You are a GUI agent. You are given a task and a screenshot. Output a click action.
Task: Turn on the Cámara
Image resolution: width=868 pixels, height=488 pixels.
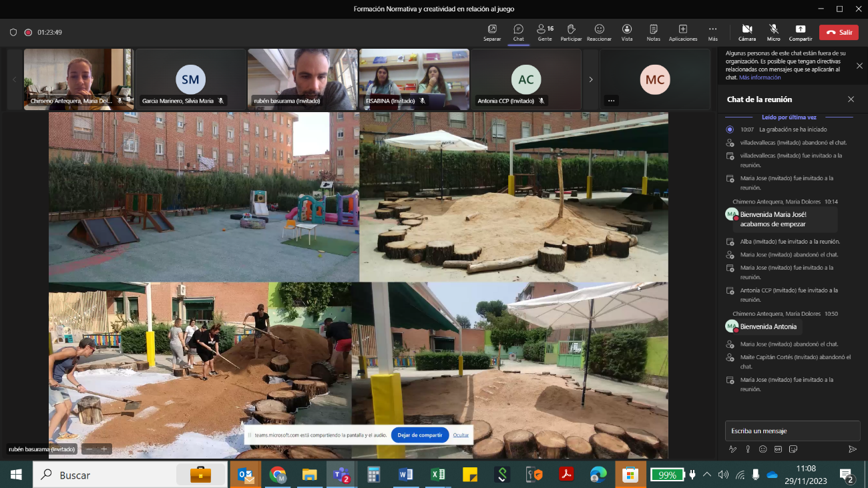(747, 32)
